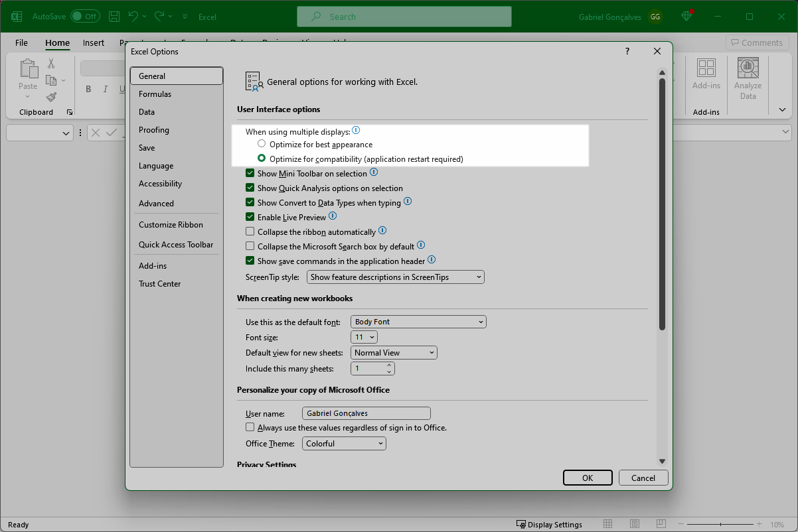Click the Format Painter brush icon
The image size is (798, 532).
click(x=51, y=97)
